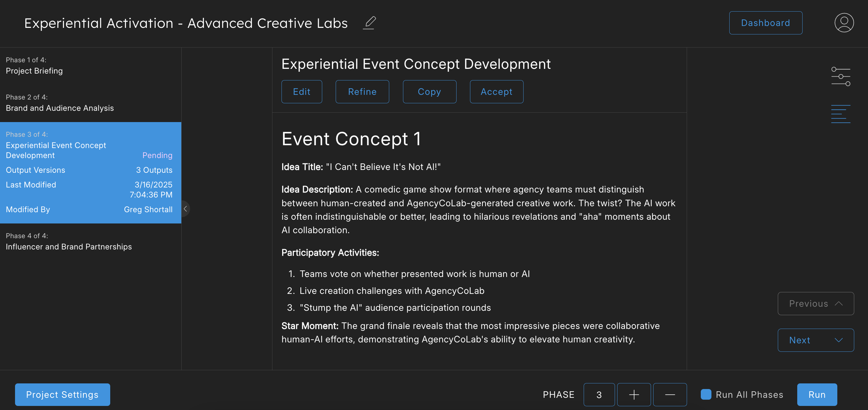Open the sliders settings icon
This screenshot has width=868, height=410.
(x=840, y=76)
